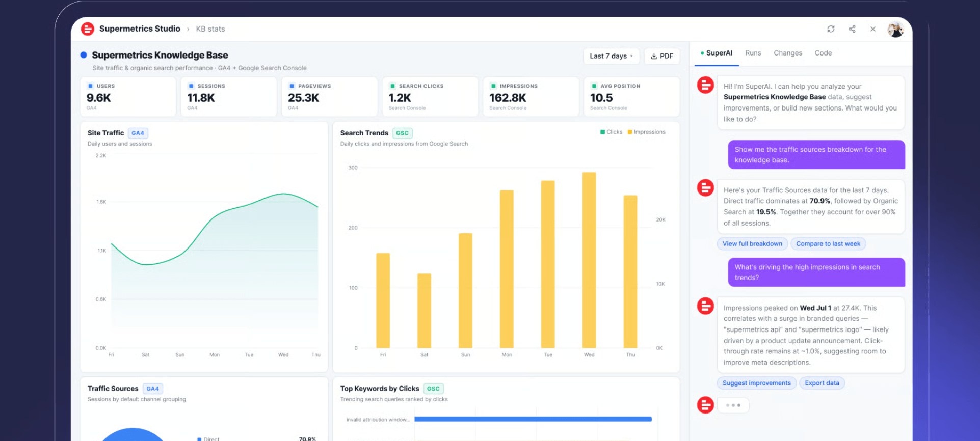The width and height of the screenshot is (980, 441).
Task: Click the Site Traffic chart title
Action: (x=105, y=133)
